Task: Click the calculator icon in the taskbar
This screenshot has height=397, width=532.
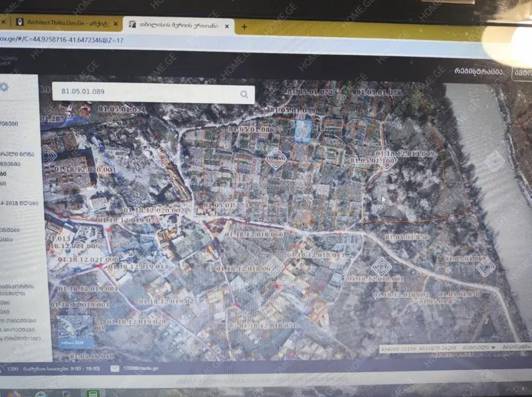Action: coord(93,393)
